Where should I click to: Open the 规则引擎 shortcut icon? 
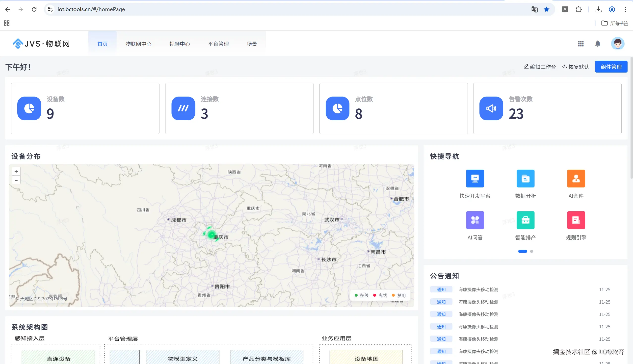(576, 220)
